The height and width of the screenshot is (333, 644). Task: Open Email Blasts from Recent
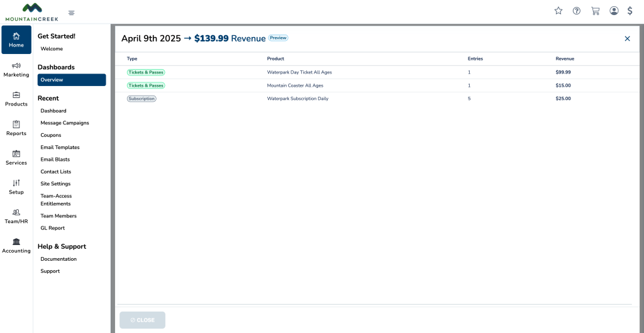point(55,160)
